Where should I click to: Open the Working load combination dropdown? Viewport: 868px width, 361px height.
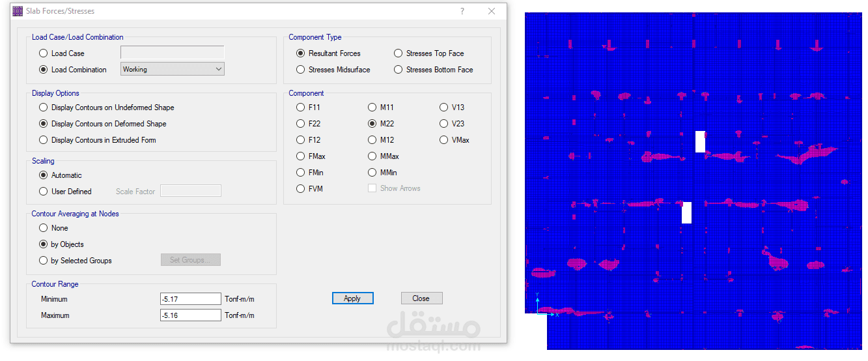pyautogui.click(x=173, y=69)
